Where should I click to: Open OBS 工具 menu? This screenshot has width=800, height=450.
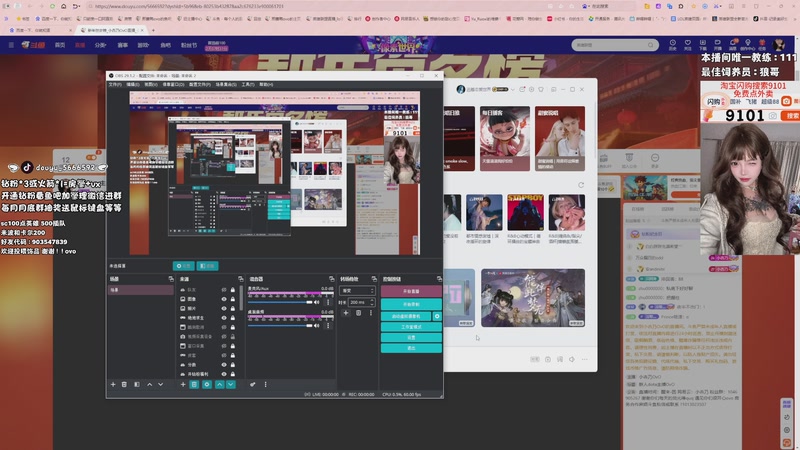tap(248, 85)
